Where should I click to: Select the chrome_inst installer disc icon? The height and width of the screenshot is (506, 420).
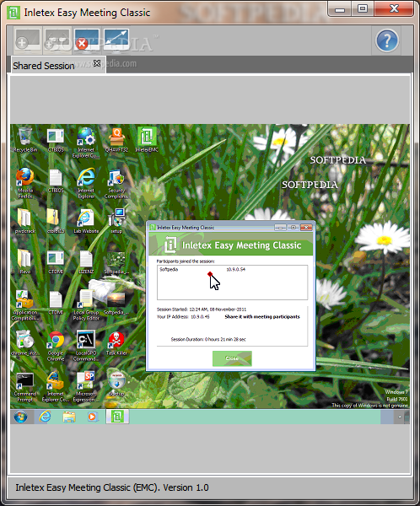pyautogui.click(x=24, y=342)
